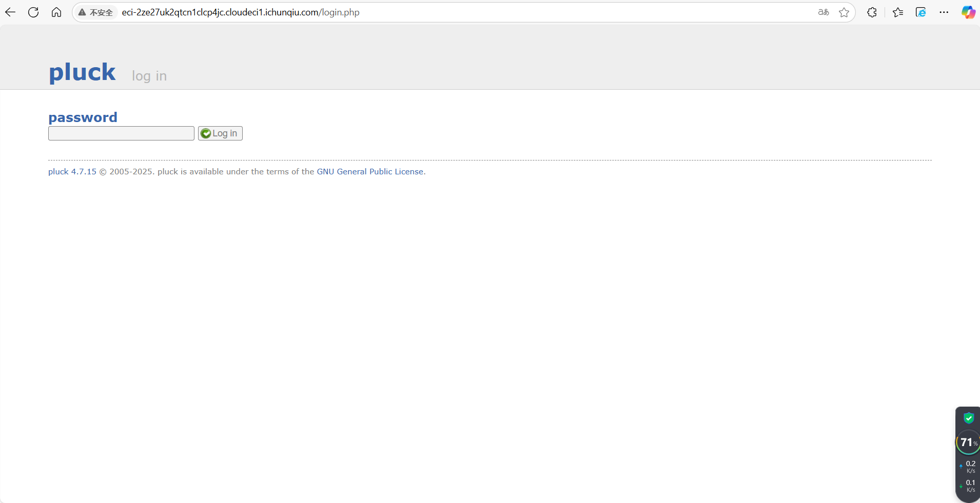Open the browser settings and more menu
The height and width of the screenshot is (503, 980).
coord(944,12)
